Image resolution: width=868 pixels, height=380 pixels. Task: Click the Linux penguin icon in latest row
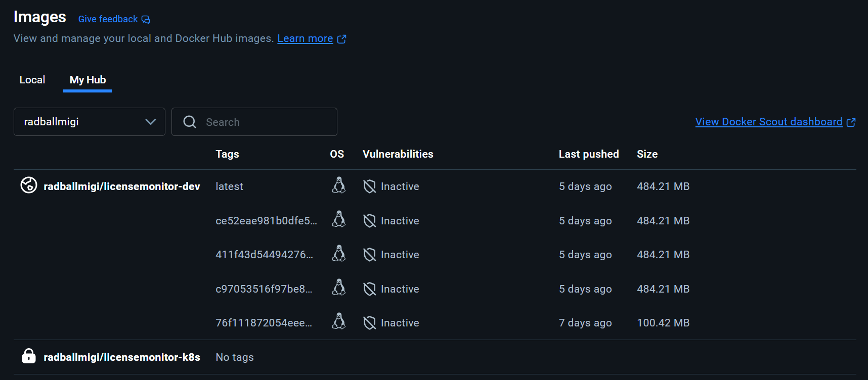(x=339, y=185)
